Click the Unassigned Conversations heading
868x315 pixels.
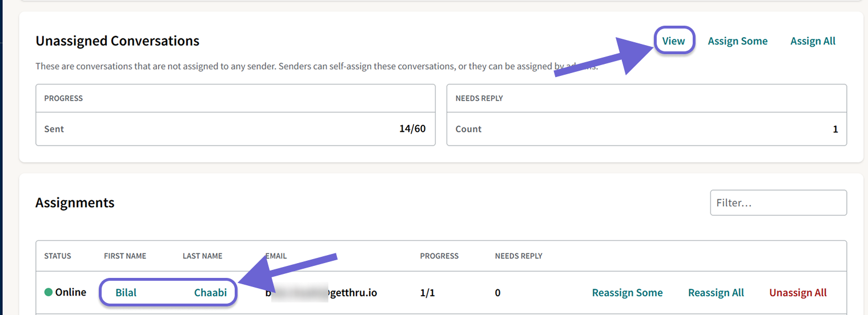pyautogui.click(x=117, y=41)
